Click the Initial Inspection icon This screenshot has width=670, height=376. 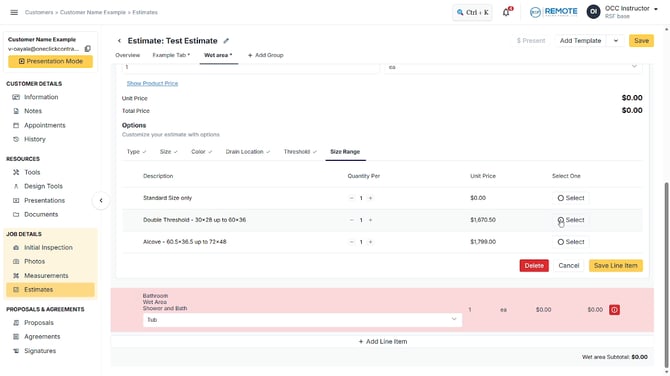16,247
